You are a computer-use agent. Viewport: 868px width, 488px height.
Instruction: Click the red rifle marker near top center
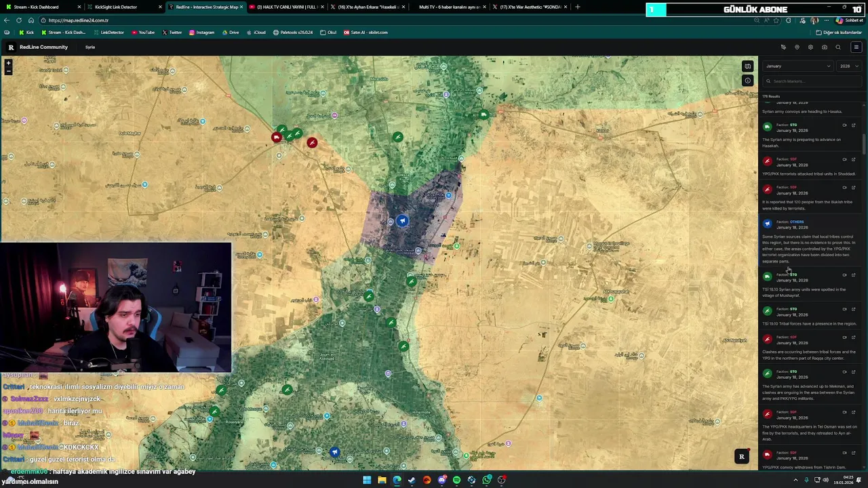point(311,143)
